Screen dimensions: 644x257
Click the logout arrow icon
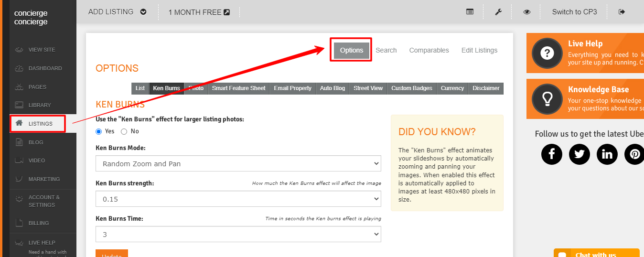coord(622,12)
